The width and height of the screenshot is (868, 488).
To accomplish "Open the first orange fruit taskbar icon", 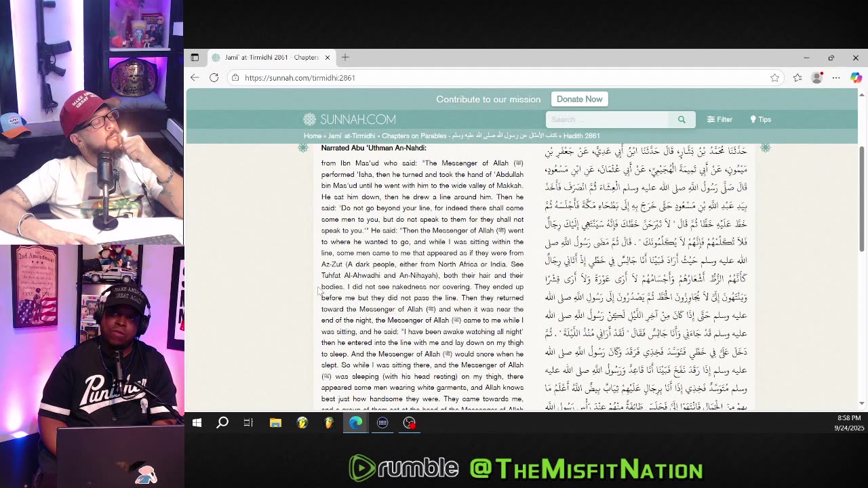I will tap(302, 423).
